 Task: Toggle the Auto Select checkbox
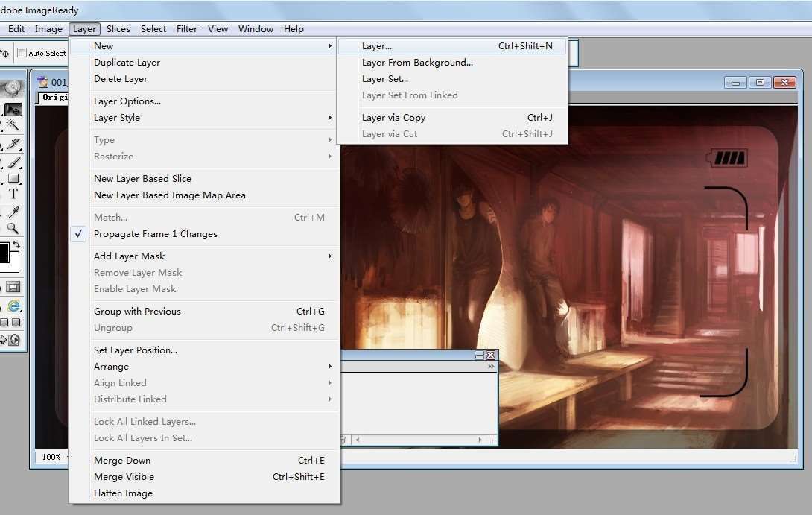pos(22,53)
